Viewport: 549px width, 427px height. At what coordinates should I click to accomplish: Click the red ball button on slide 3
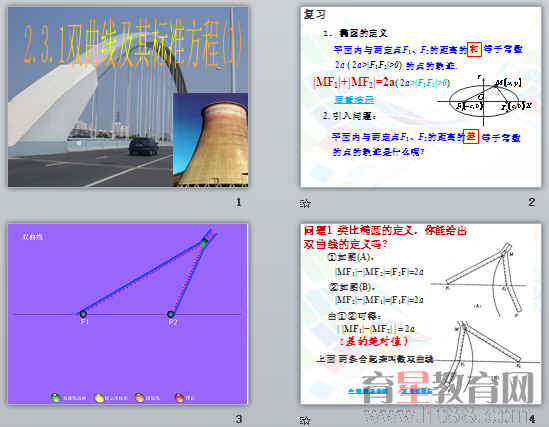pos(179,398)
